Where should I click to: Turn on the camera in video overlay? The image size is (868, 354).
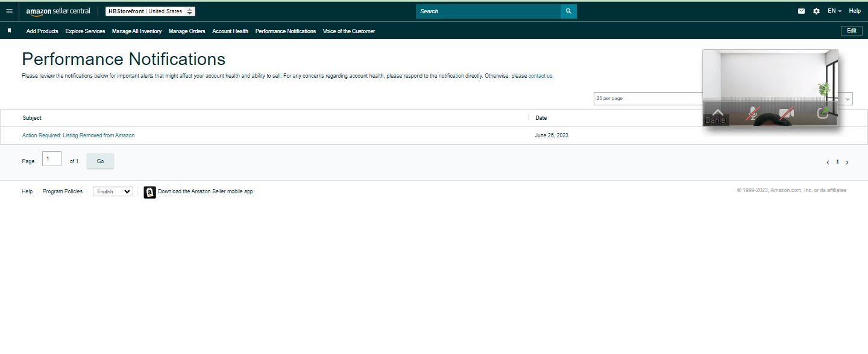pyautogui.click(x=786, y=113)
